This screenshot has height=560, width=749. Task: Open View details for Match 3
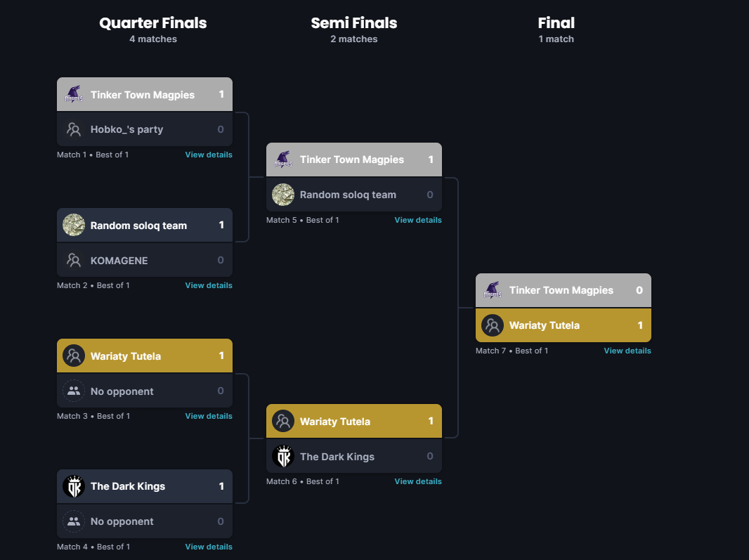point(209,416)
